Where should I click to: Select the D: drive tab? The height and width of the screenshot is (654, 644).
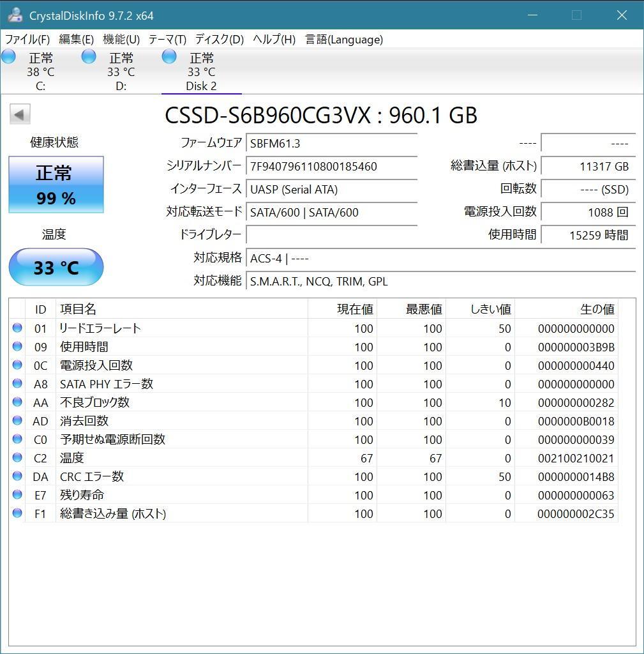(x=120, y=70)
